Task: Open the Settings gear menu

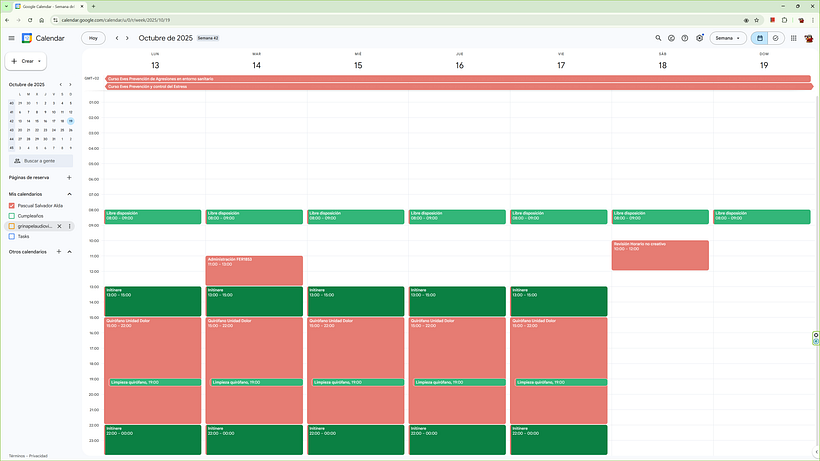Action: click(x=699, y=38)
